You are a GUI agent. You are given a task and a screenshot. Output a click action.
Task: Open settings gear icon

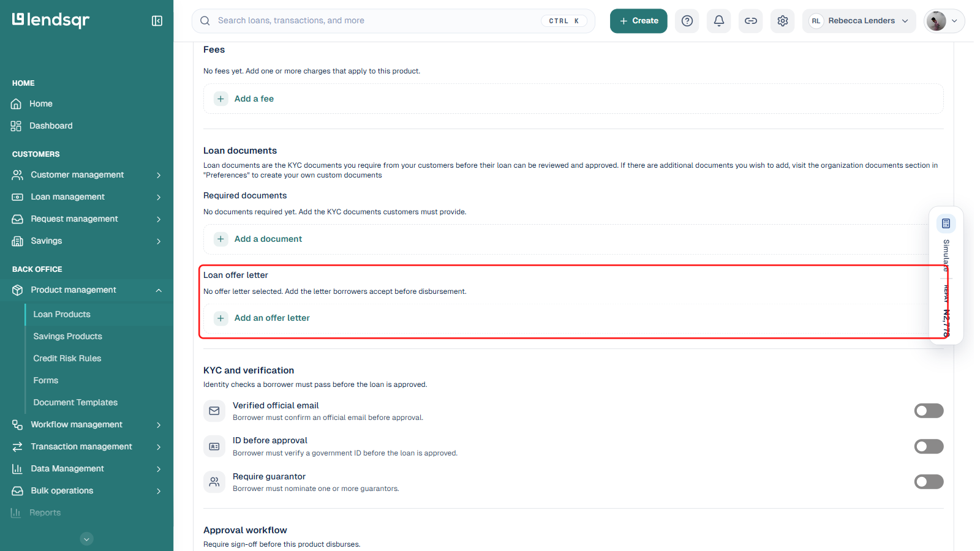pos(783,21)
